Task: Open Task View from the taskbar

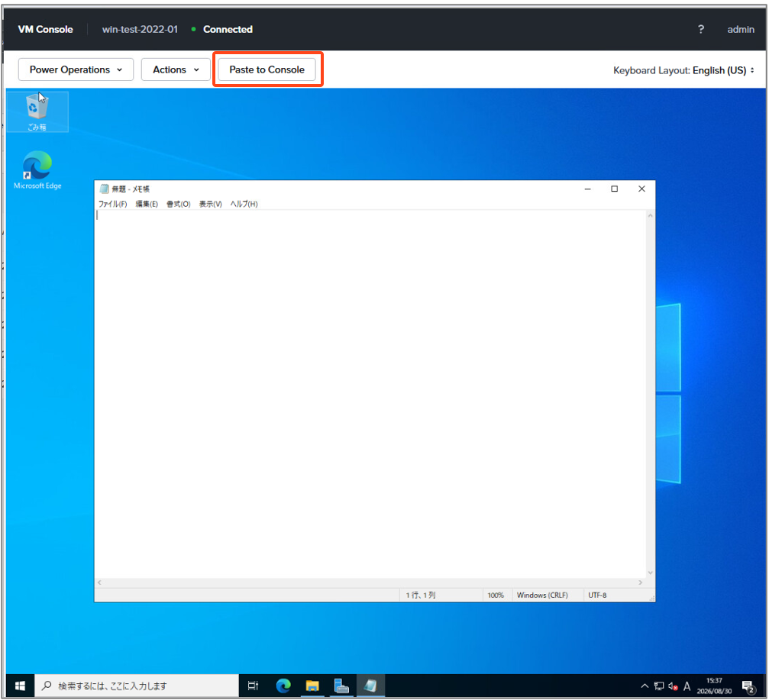Action: point(253,685)
